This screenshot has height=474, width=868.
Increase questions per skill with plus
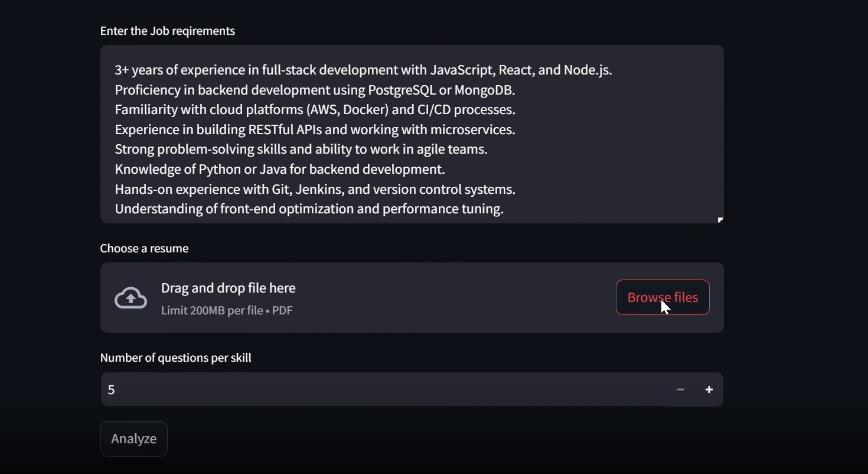[x=709, y=389]
